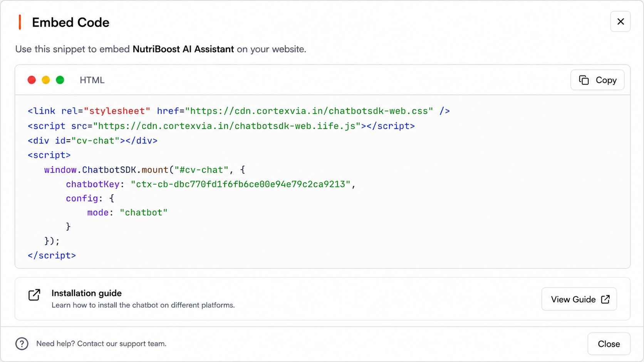Click the help question mark icon
Image resolution: width=644 pixels, height=362 pixels.
tap(22, 344)
